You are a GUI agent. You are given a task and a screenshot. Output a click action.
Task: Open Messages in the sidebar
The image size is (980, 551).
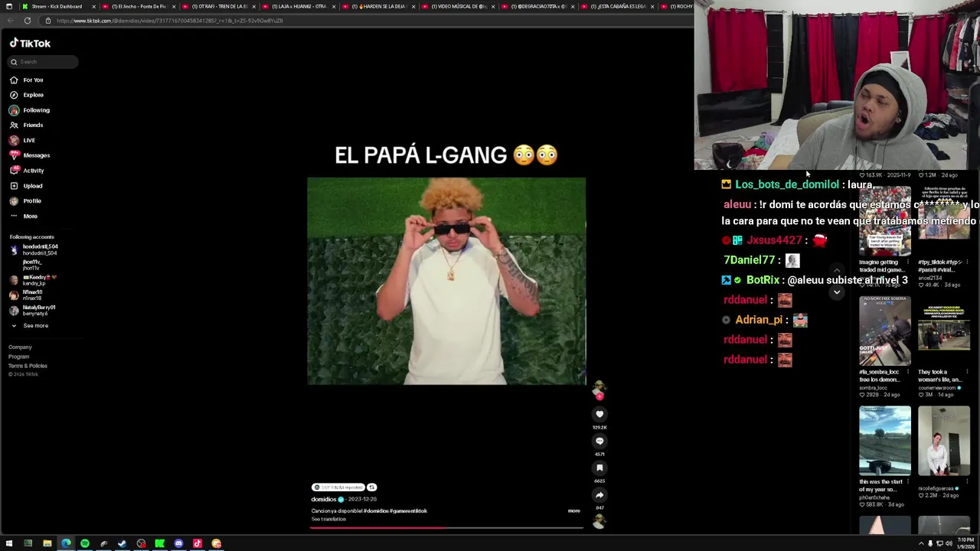(36, 155)
